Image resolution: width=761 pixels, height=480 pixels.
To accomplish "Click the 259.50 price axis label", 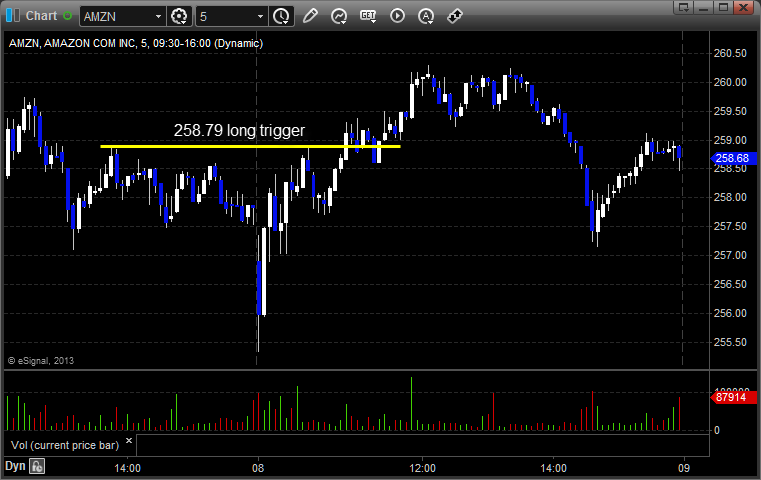I will tap(730, 111).
